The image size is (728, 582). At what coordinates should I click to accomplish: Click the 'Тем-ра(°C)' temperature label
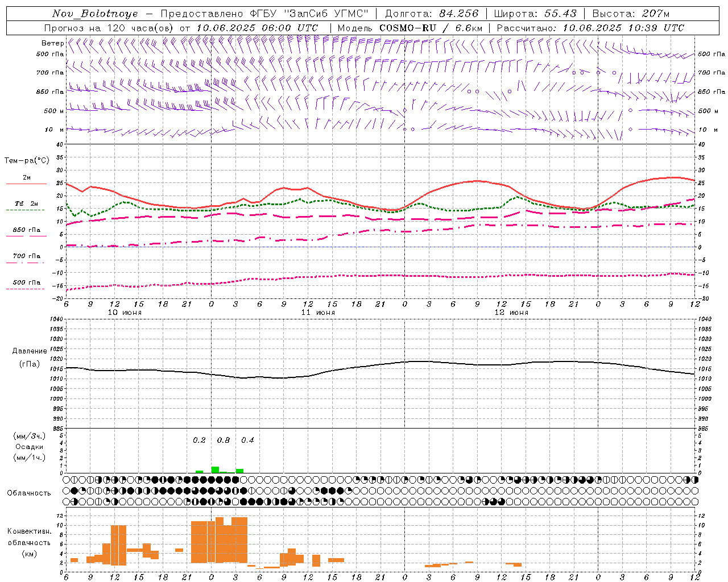(27, 161)
